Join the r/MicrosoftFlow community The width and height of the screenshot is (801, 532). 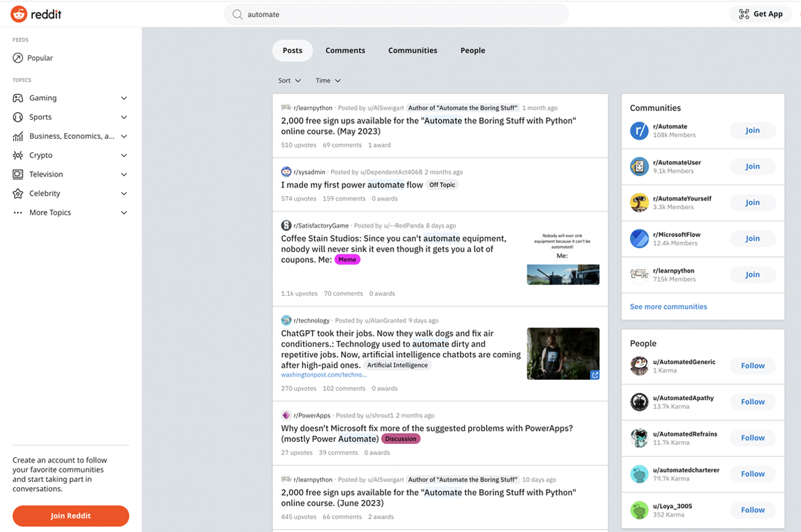[x=752, y=238]
